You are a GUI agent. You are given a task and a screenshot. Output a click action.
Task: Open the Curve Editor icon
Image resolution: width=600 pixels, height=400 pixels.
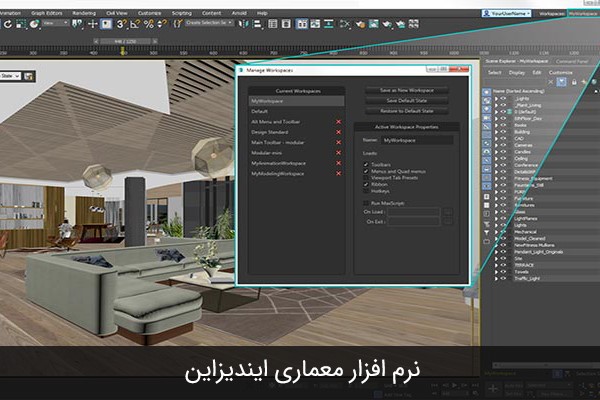[x=315, y=24]
